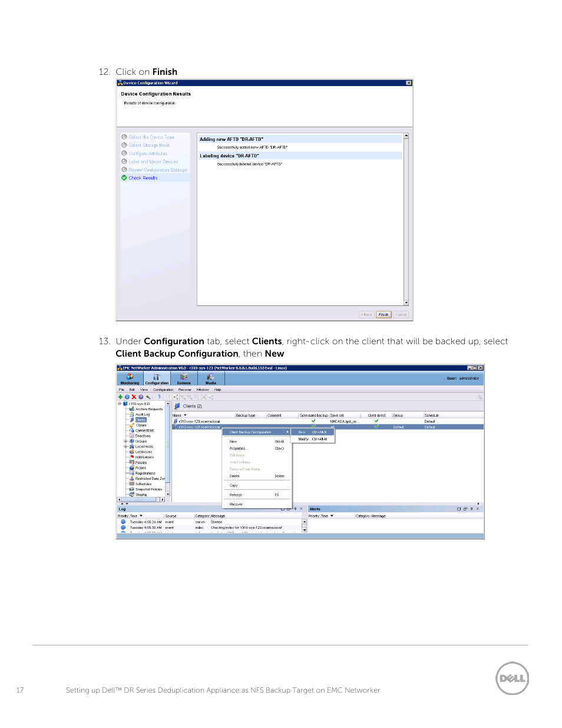Click Finish in Device Configuration Wizard
Screen dimensions: 562x728
coord(384,315)
